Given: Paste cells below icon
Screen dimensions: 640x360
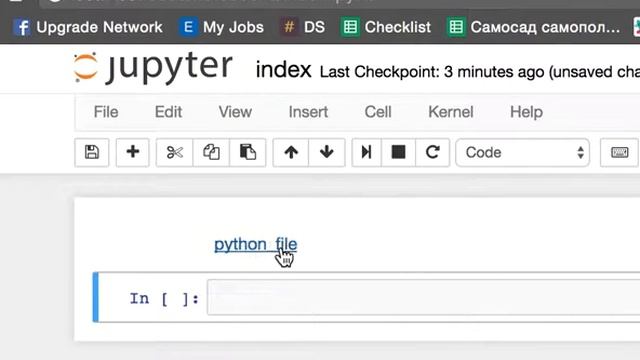Looking at the screenshot, I should 247,152.
